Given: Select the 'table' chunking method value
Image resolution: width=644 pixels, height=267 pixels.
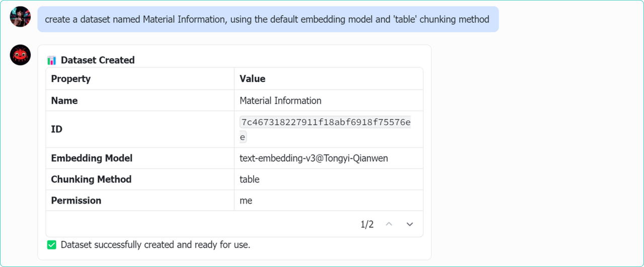Looking at the screenshot, I should (x=250, y=179).
